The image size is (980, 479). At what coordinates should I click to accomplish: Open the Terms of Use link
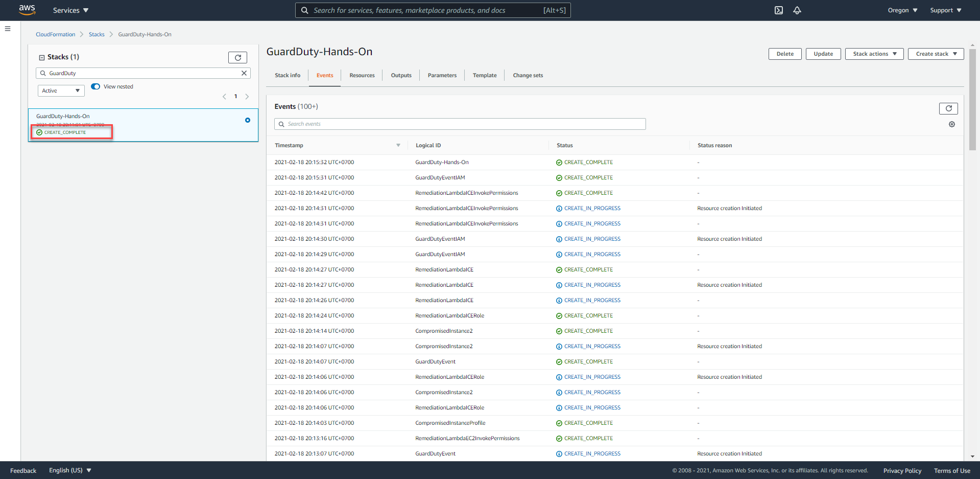[952, 470]
